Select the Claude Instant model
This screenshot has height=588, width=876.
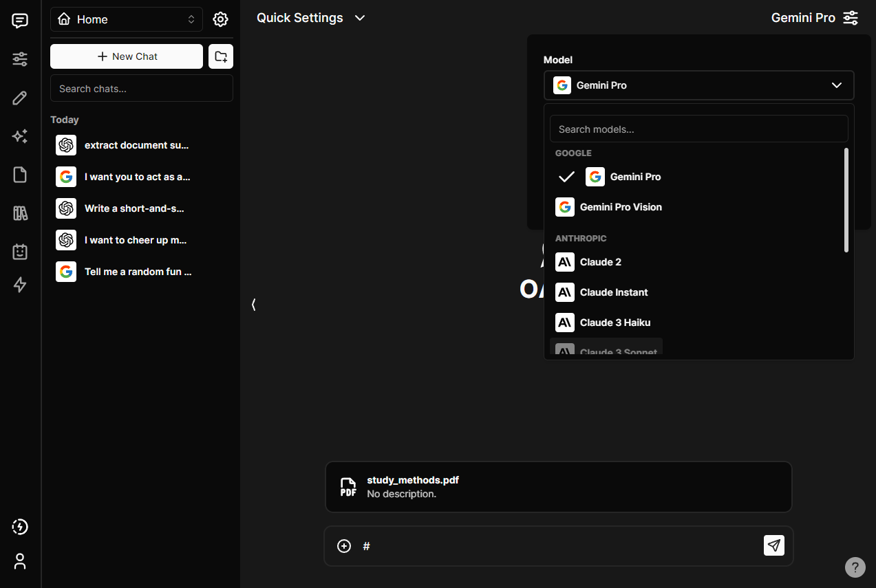click(x=696, y=292)
